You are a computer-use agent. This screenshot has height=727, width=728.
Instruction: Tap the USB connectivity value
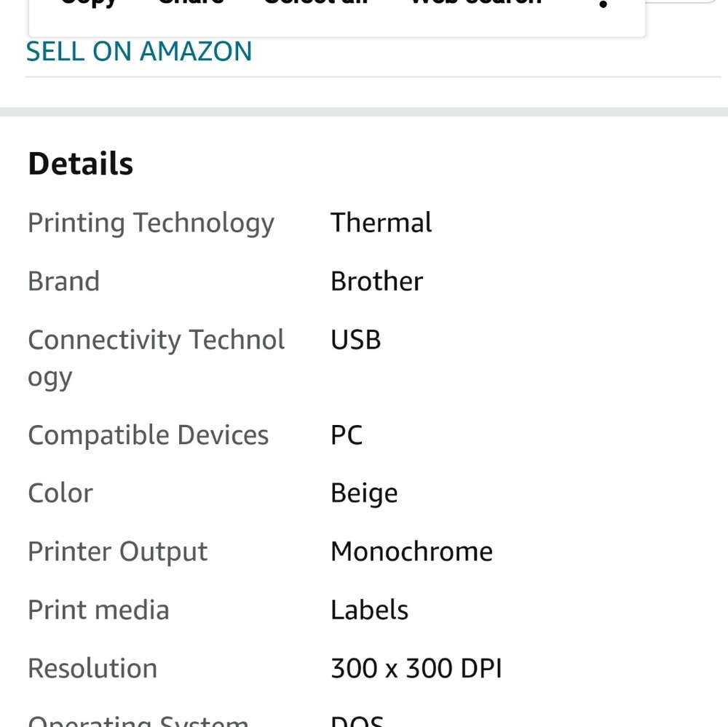(356, 340)
